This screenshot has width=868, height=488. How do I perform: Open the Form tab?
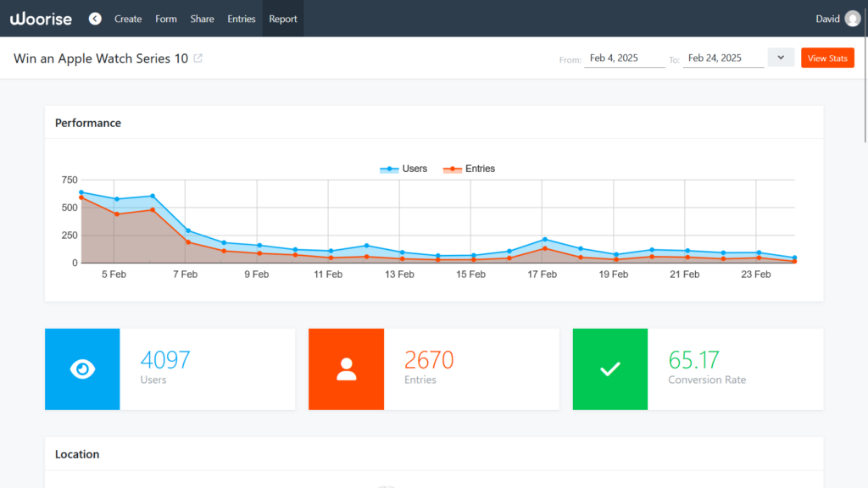click(166, 19)
